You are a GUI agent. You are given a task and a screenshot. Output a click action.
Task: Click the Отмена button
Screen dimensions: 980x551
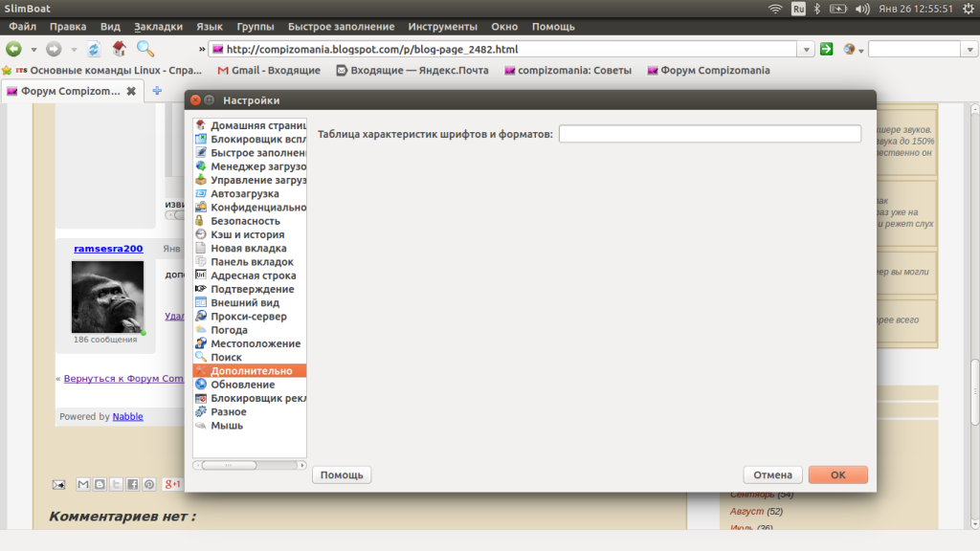[772, 474]
